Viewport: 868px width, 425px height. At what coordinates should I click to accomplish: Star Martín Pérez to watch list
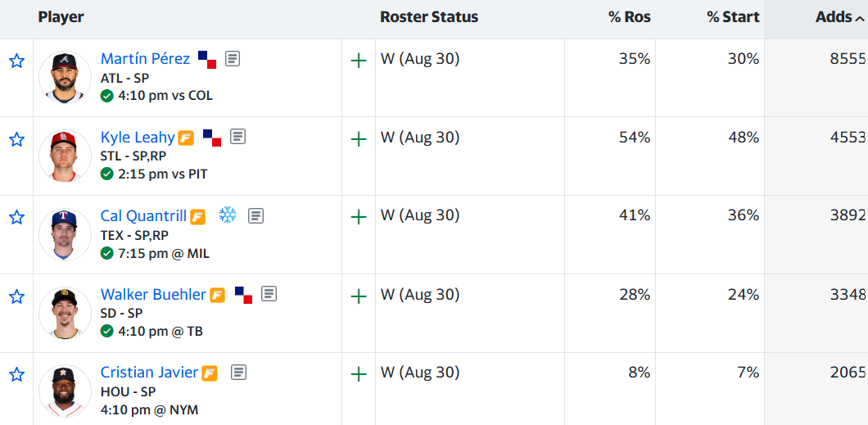click(x=17, y=61)
